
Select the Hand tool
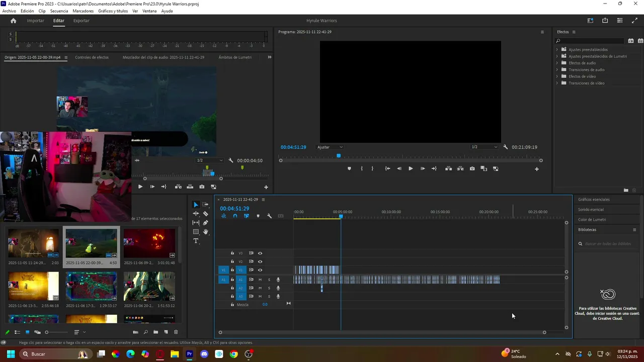pyautogui.click(x=205, y=232)
